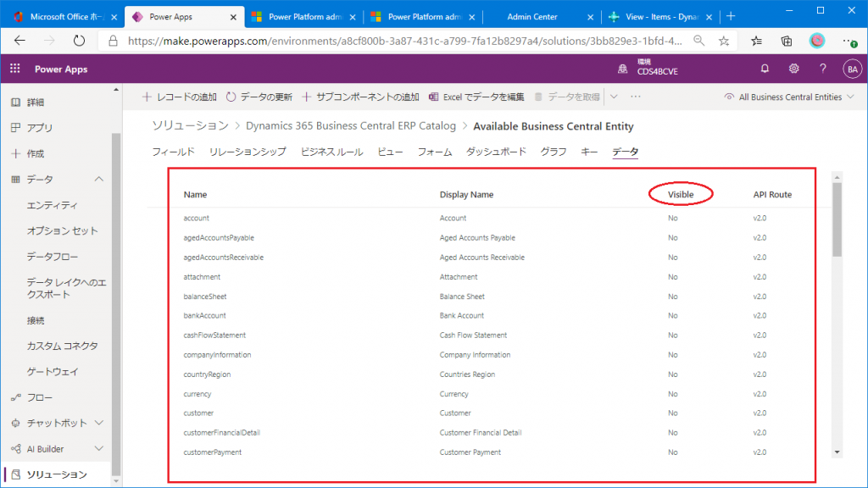Open browser settings and more menu
Image resolution: width=868 pixels, height=488 pixels.
[849, 41]
